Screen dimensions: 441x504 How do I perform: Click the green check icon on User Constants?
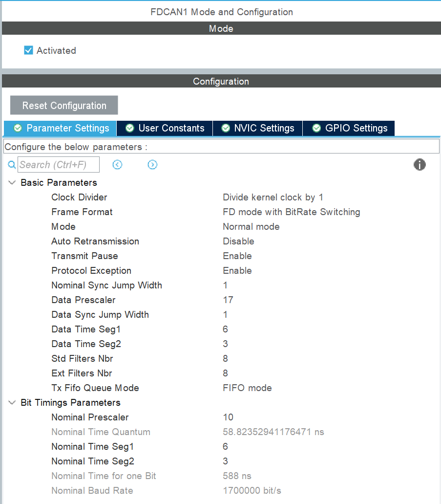(x=130, y=128)
